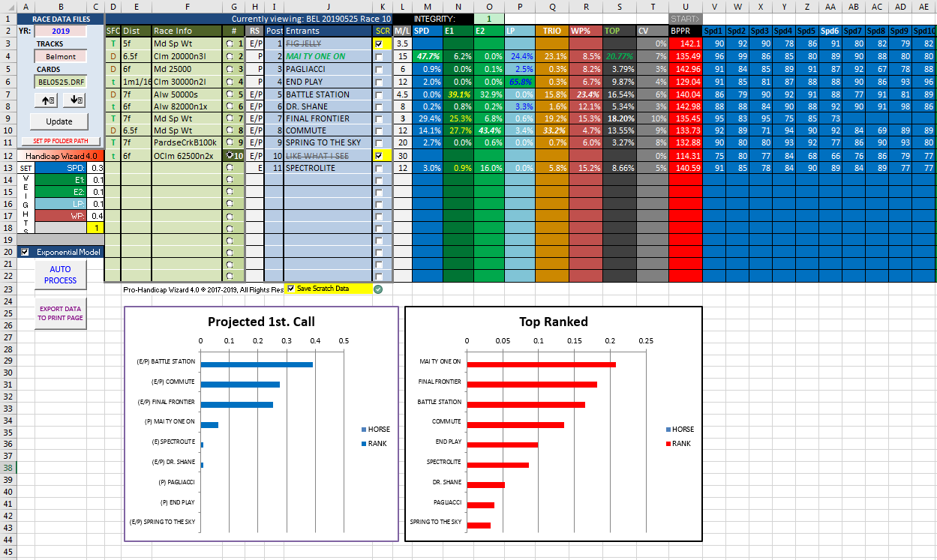Click the SPD weight value cell
Viewport: 937px width, 560px height.
[96, 168]
